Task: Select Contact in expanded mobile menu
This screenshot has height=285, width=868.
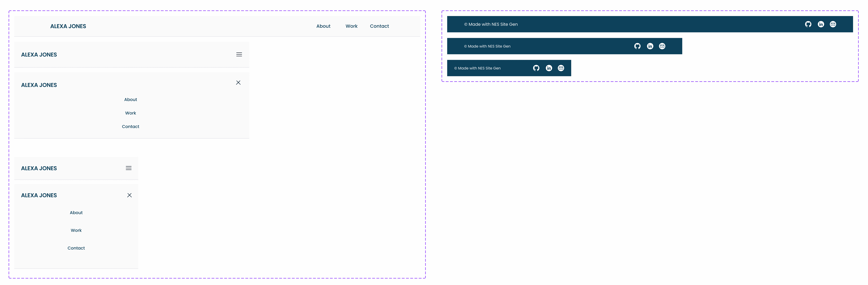Action: coord(76,248)
